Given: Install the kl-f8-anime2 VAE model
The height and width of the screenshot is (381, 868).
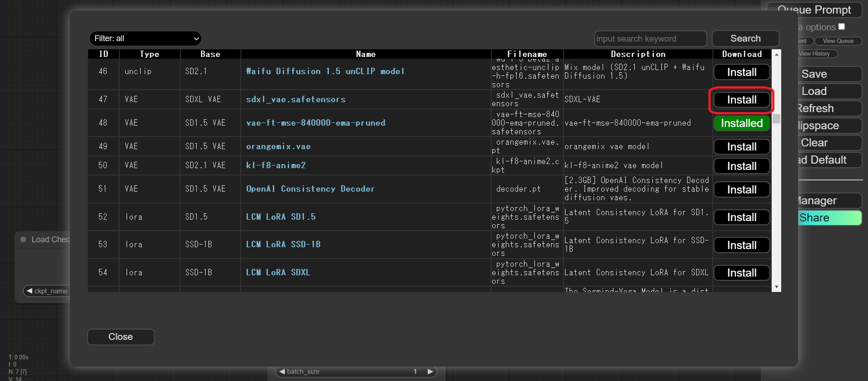Looking at the screenshot, I should coord(741,166).
